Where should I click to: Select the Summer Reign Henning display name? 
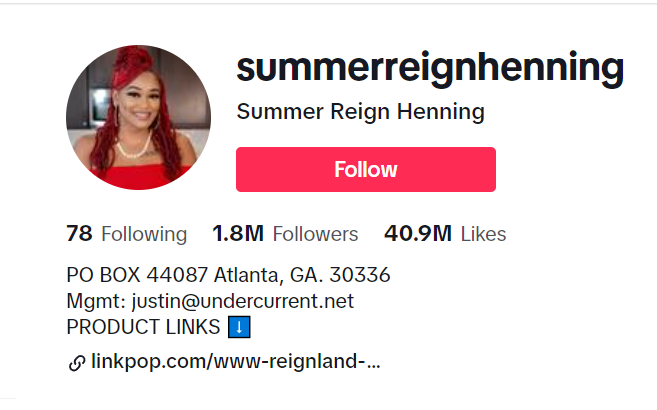360,112
